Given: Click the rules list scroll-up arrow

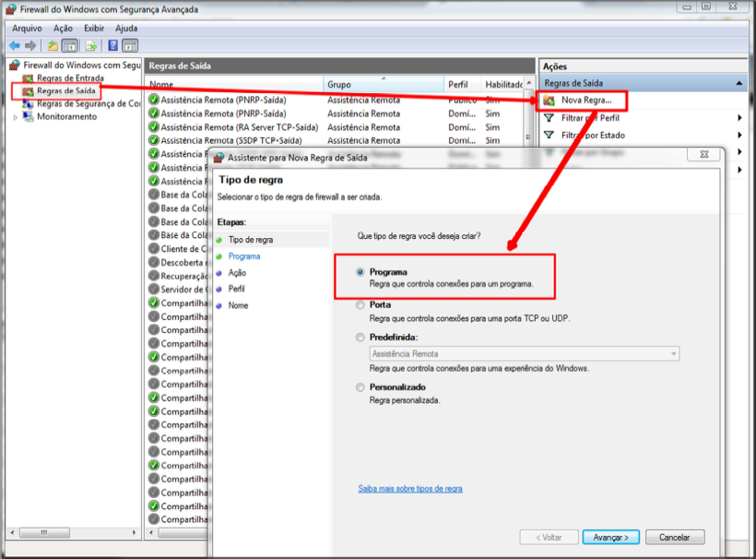Looking at the screenshot, I should (x=529, y=83).
